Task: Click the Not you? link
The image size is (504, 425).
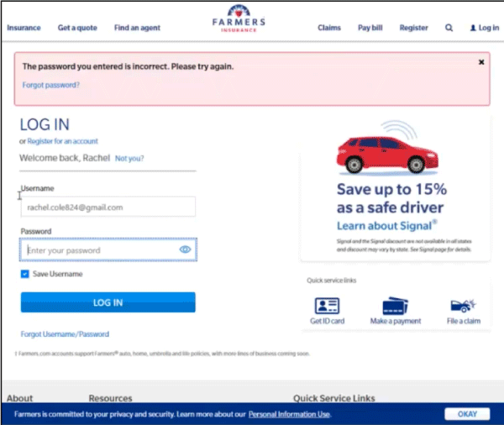Action: 129,158
